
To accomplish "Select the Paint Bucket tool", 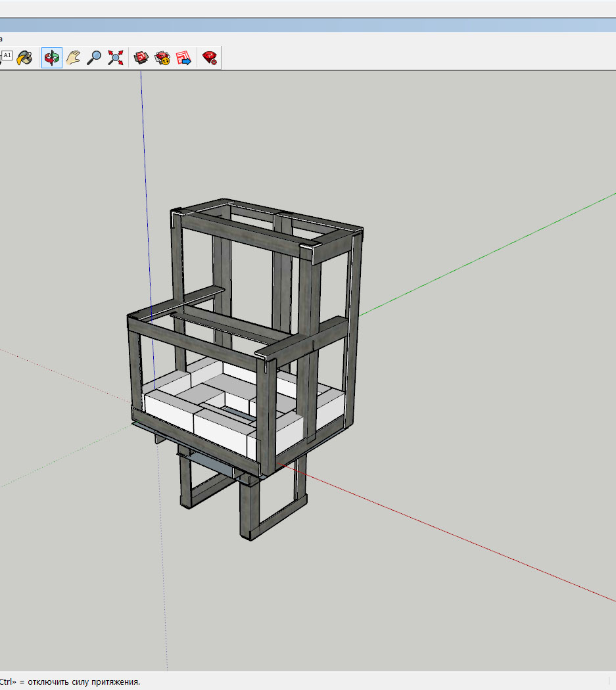I will coord(24,58).
